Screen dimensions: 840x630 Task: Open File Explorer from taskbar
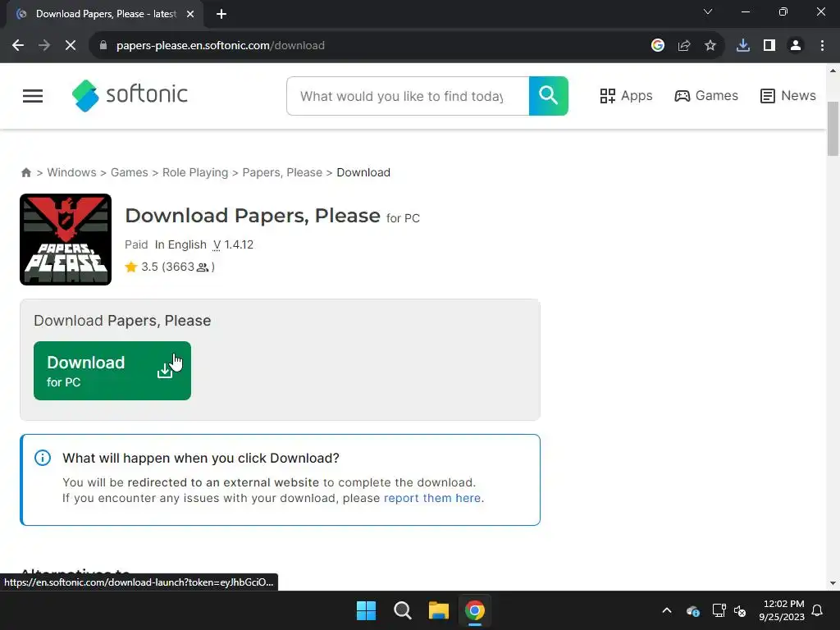438,610
